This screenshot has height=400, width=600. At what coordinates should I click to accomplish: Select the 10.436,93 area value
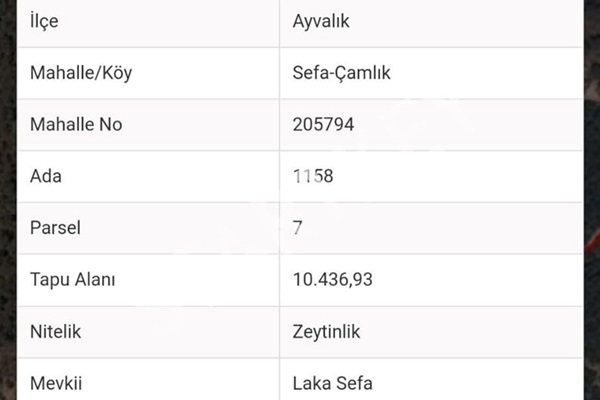click(x=333, y=279)
